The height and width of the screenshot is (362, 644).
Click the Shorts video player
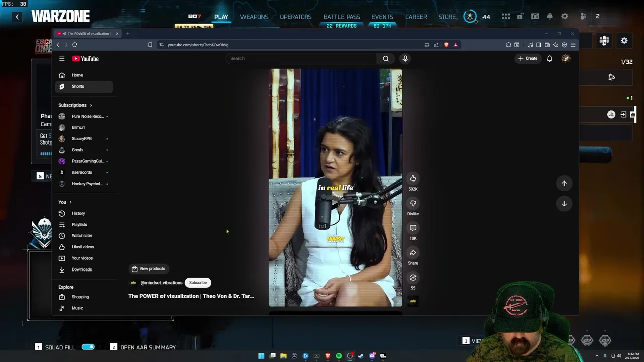(x=335, y=188)
